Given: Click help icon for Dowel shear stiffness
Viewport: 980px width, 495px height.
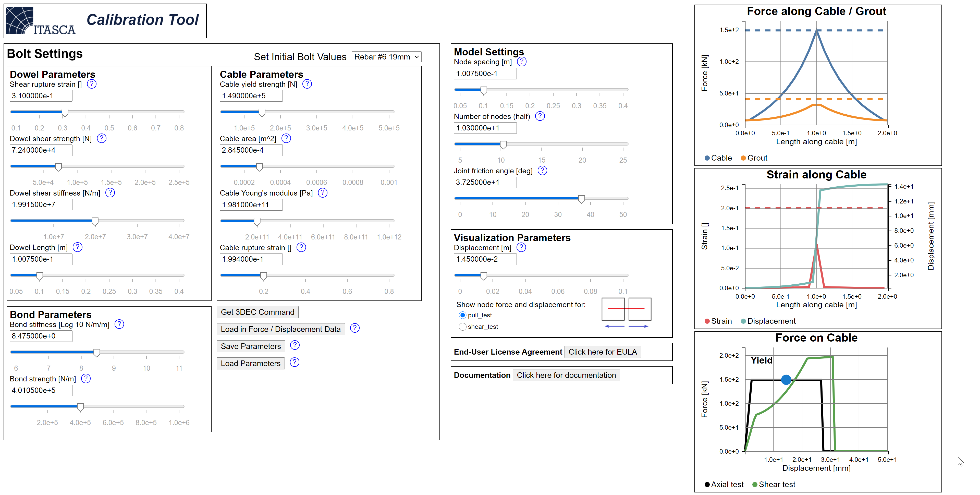Looking at the screenshot, I should click(110, 193).
